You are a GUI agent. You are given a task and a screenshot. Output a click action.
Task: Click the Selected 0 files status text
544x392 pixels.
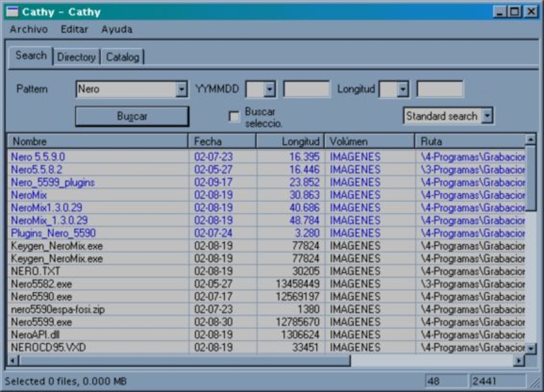[x=65, y=382]
